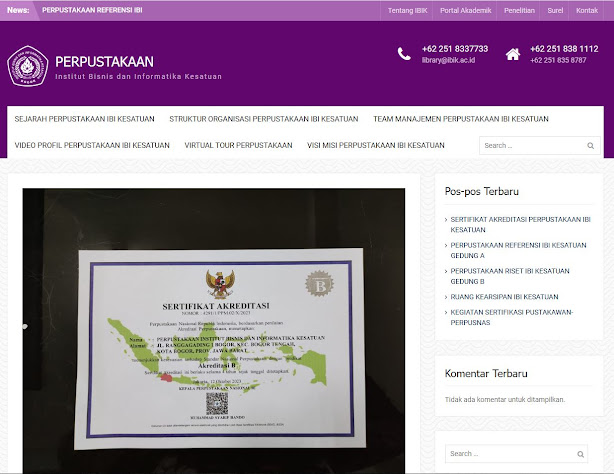Click the navigation bar Search field
Image resolution: width=614 pixels, height=474 pixels.
pyautogui.click(x=540, y=146)
